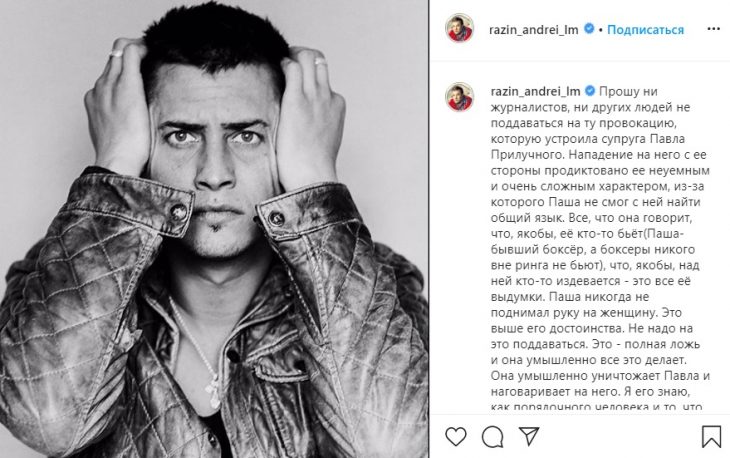This screenshot has width=730, height=458.
Task: Open comments via speech bubble icon
Action: tap(492, 437)
